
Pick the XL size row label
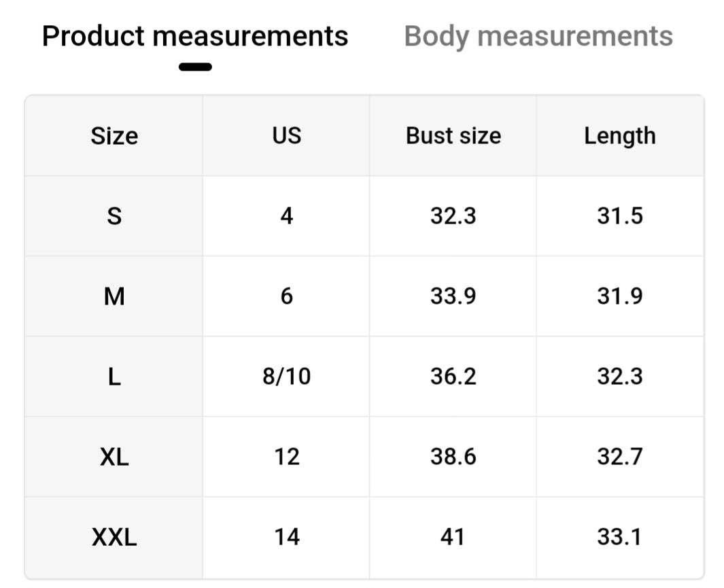[x=114, y=457]
